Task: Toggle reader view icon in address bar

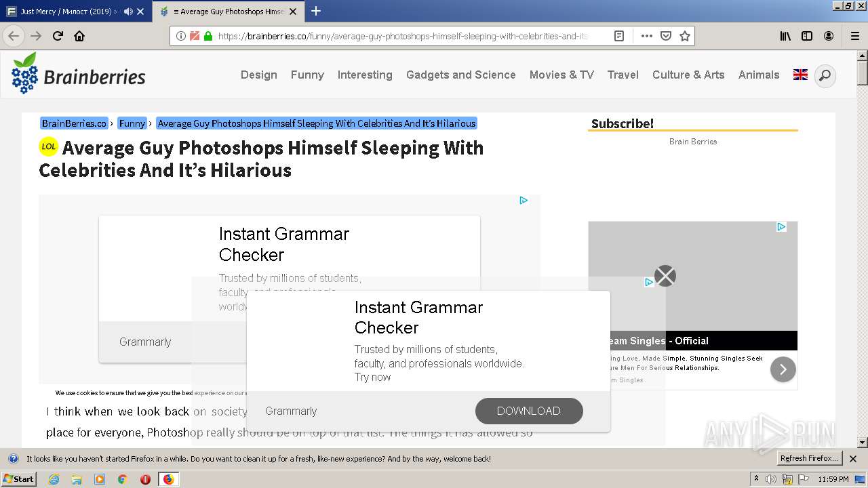Action: (x=619, y=36)
